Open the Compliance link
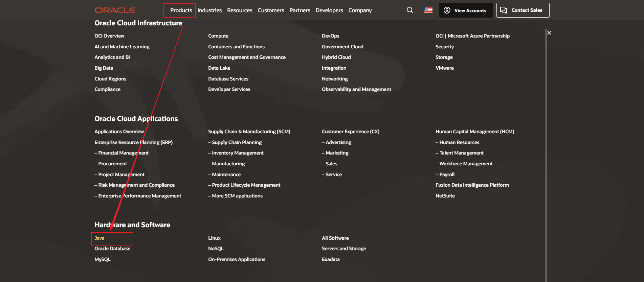644x282 pixels. [x=107, y=89]
